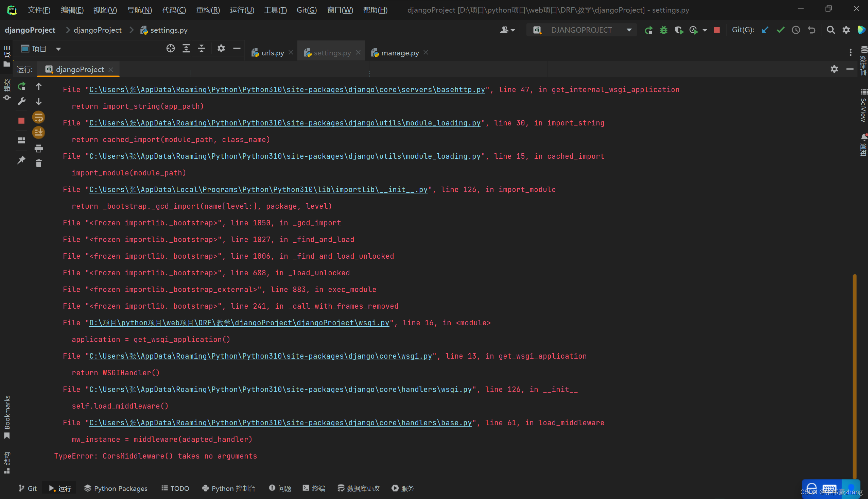
Task: Toggle the pin tab icon in run panel
Action: click(21, 160)
